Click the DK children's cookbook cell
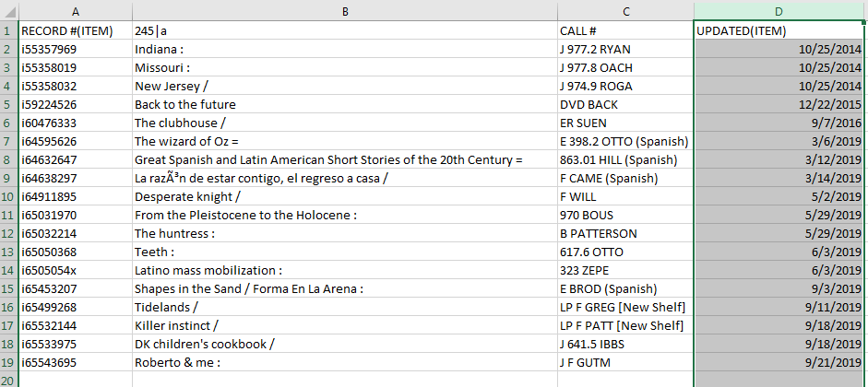The height and width of the screenshot is (387, 868). pos(344,344)
